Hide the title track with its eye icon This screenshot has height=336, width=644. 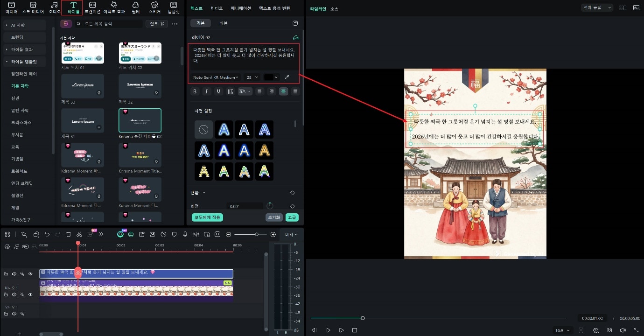click(31, 274)
